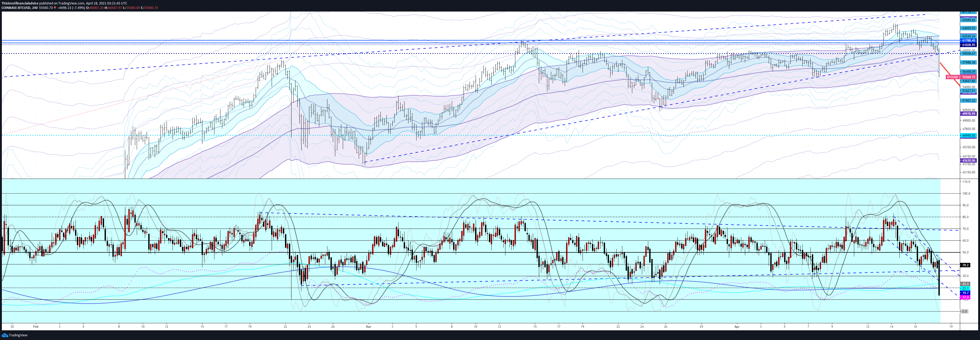This screenshot has width=980, height=340.
Task: Click the pink BTCUSD price tag
Action: pos(952,77)
